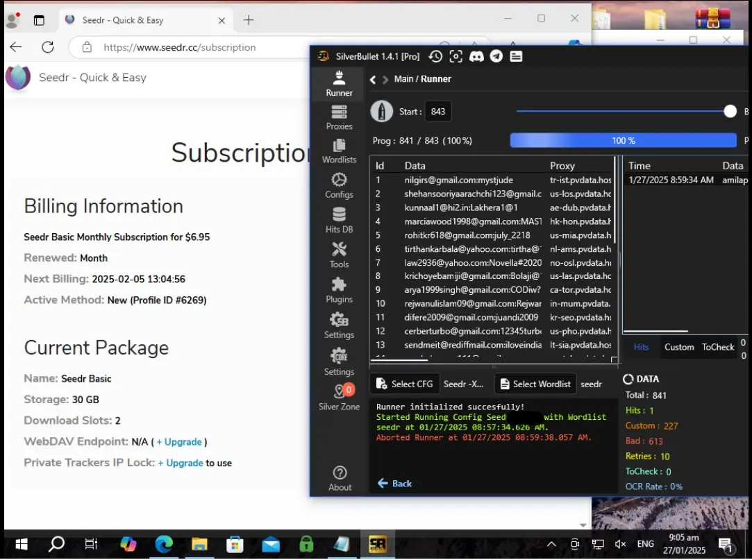Image resolution: width=752 pixels, height=560 pixels.
Task: Click the data list vertical scrollbar
Action: [x=615, y=201]
